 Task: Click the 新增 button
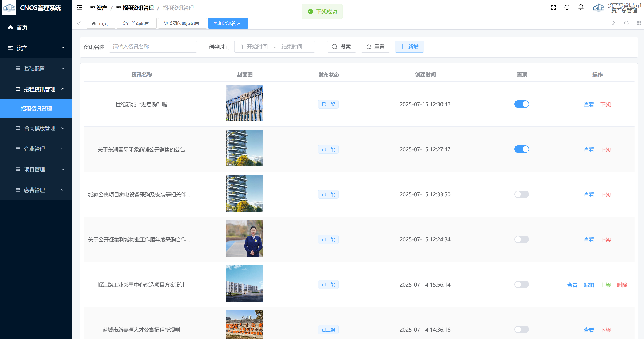coord(409,47)
